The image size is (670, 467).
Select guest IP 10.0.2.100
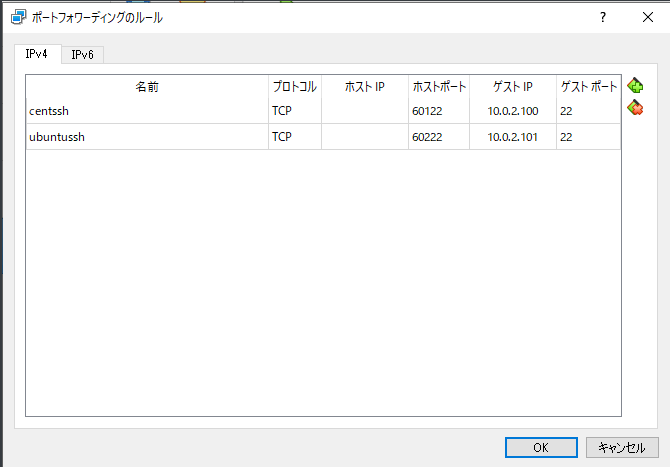click(513, 111)
